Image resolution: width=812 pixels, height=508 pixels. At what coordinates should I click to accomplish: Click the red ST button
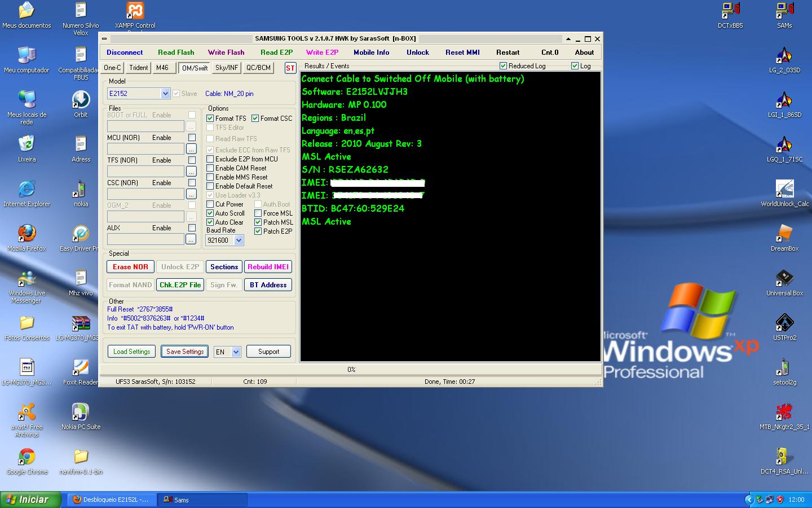290,68
